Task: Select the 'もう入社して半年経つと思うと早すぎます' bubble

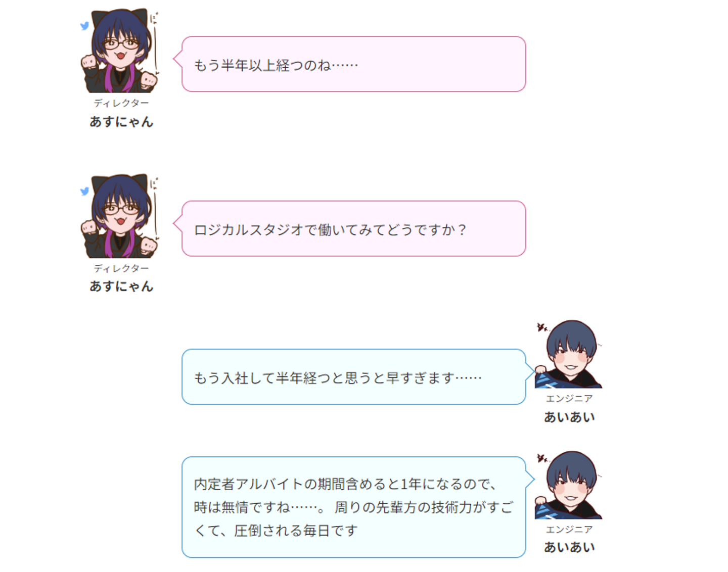Action: coord(354,377)
